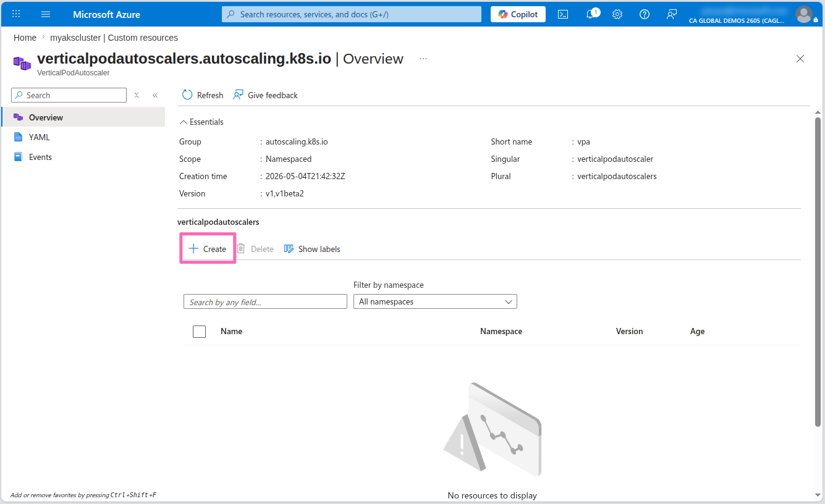Check the select-all checkbox in table header
This screenshot has height=504, width=825.
199,332
